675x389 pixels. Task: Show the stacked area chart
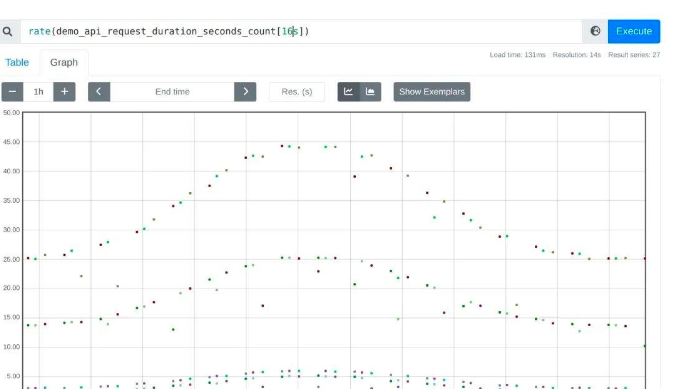[x=370, y=92]
